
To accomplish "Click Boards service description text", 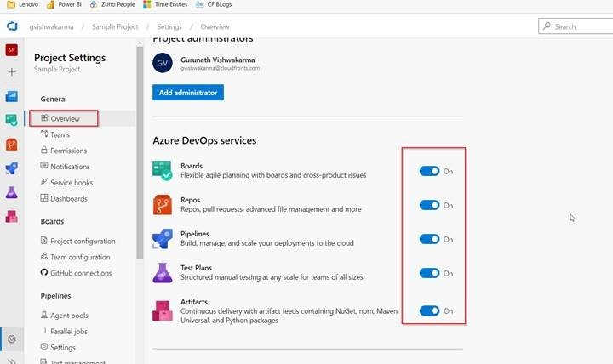I will (273, 175).
